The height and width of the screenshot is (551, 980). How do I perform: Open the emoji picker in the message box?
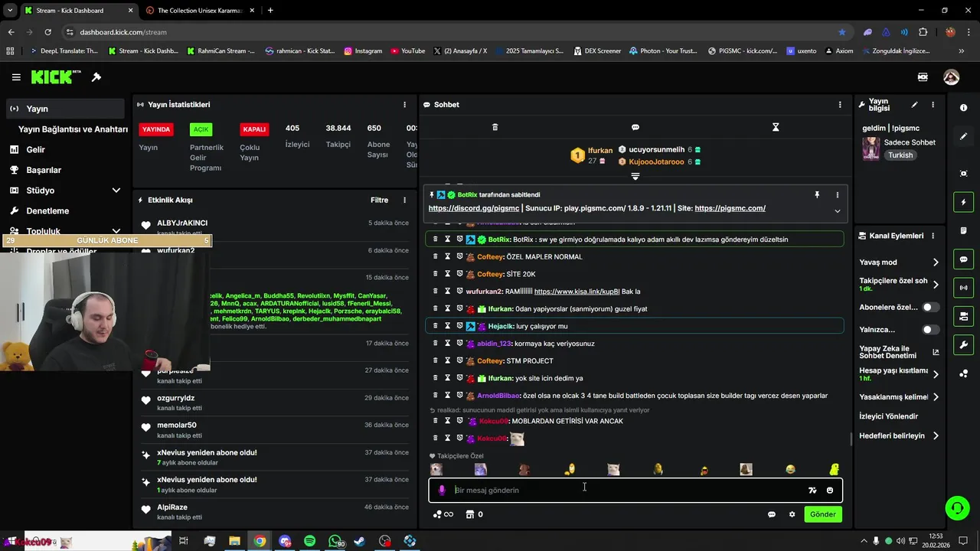[830, 491]
